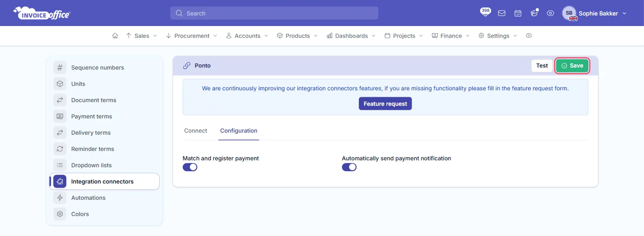Viewport: 644px width, 236px height.
Task: Click the Delivery terms arrows icon
Action: tap(60, 133)
